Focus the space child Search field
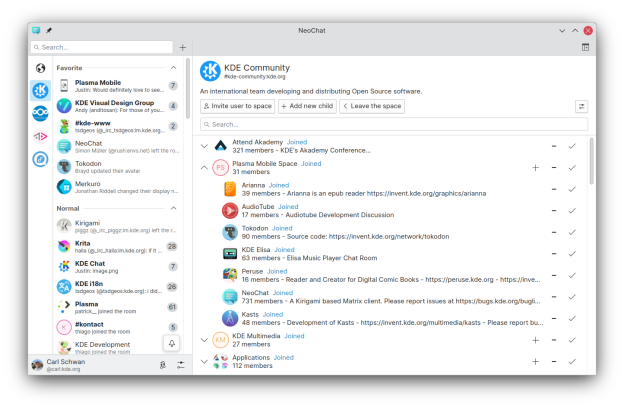 (x=394, y=124)
